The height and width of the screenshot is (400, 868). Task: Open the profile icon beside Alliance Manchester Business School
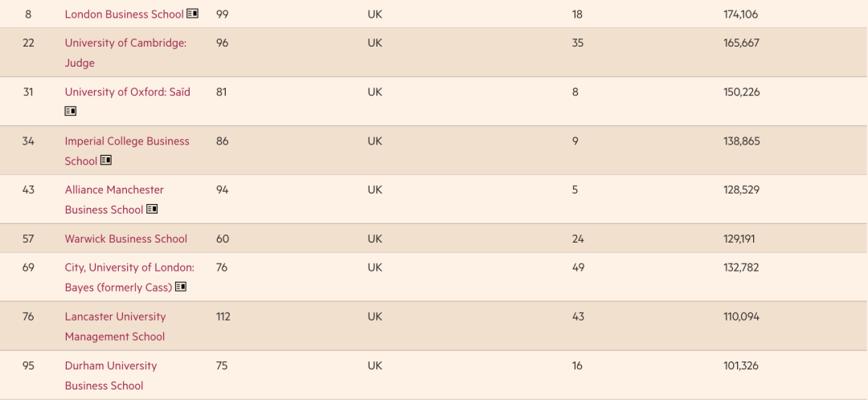(x=152, y=209)
